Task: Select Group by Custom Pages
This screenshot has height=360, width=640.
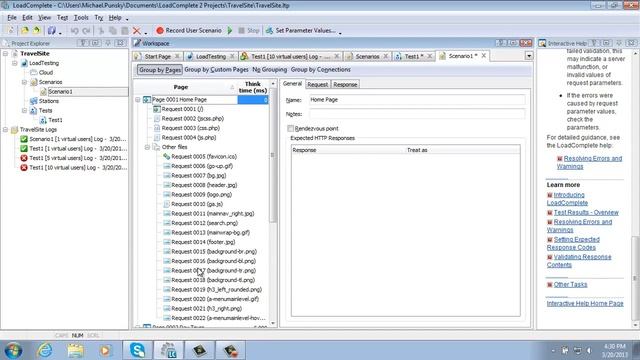Action: [x=216, y=70]
